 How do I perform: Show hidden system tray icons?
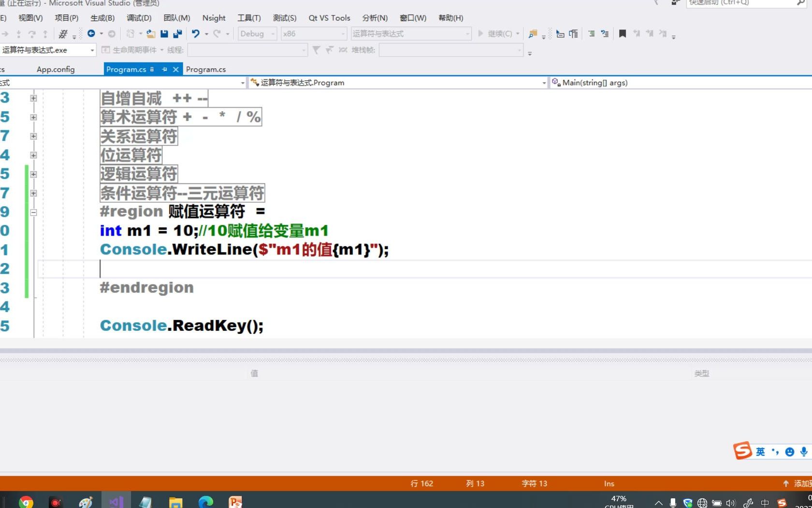[659, 503]
